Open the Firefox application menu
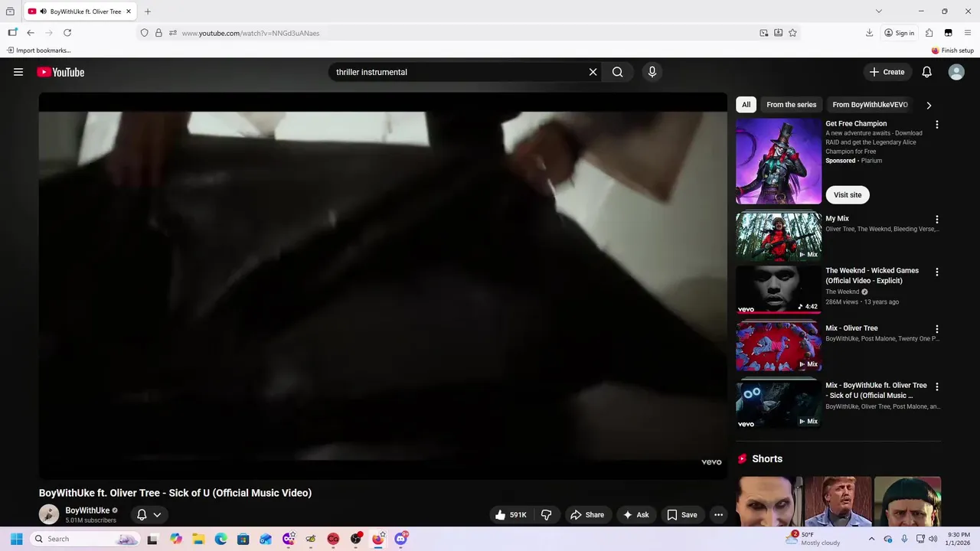980x551 pixels. [x=968, y=33]
